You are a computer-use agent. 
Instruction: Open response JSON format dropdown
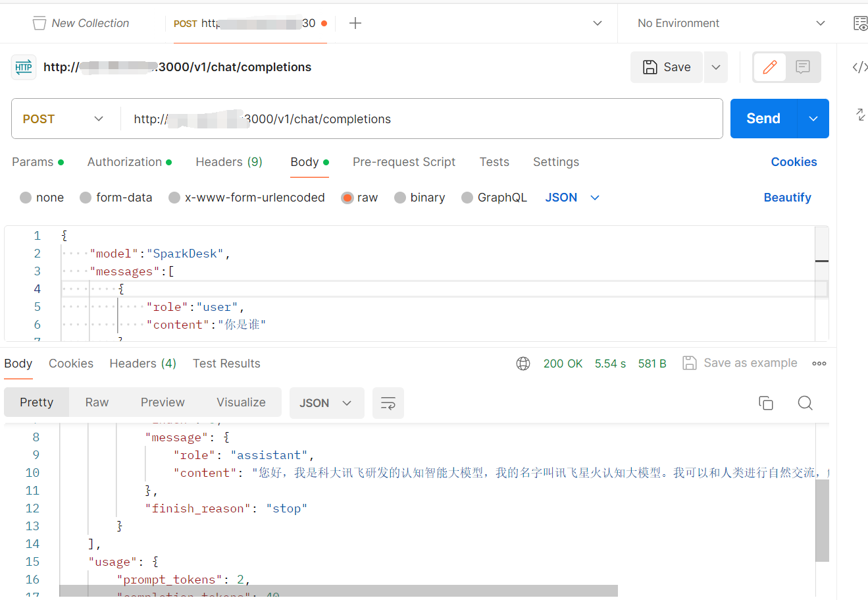tap(326, 403)
